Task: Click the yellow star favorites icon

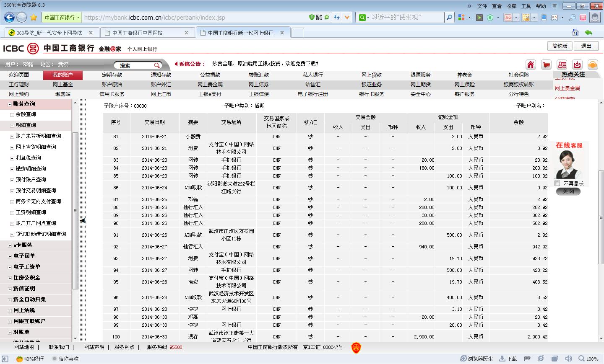Action: pyautogui.click(x=34, y=17)
